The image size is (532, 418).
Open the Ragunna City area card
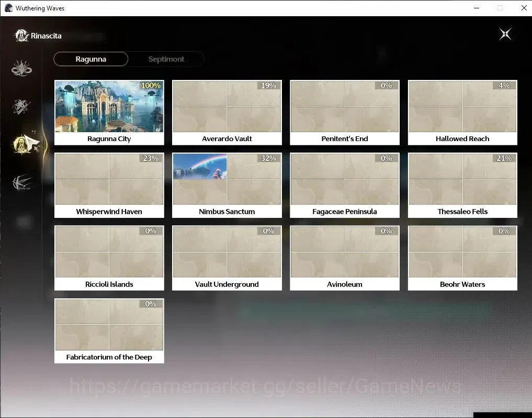pos(109,112)
